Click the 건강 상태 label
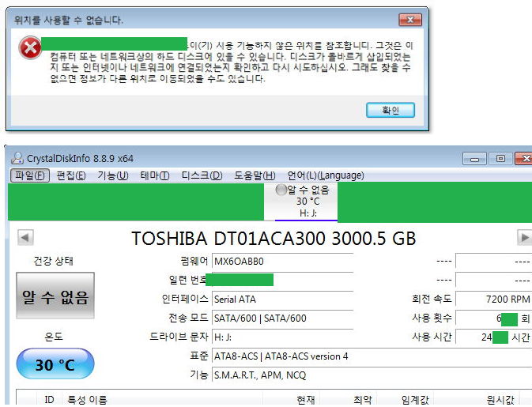 click(x=53, y=261)
